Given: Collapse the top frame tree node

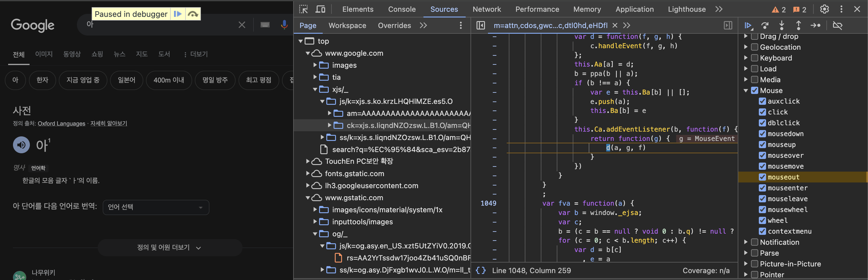Looking at the screenshot, I should click(300, 41).
